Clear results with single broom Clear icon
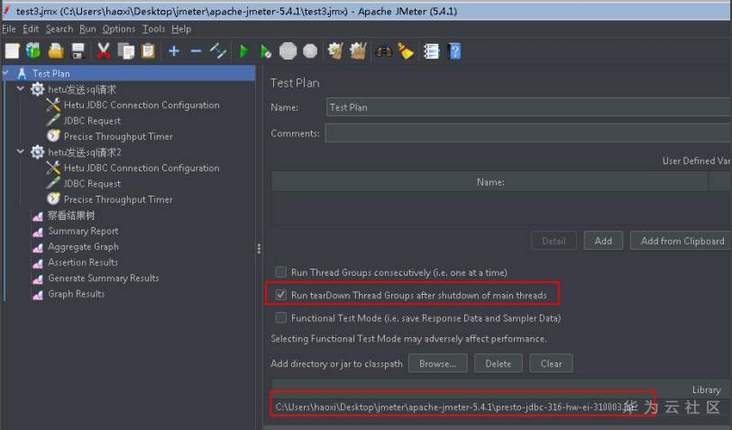The image size is (732, 430). point(335,51)
